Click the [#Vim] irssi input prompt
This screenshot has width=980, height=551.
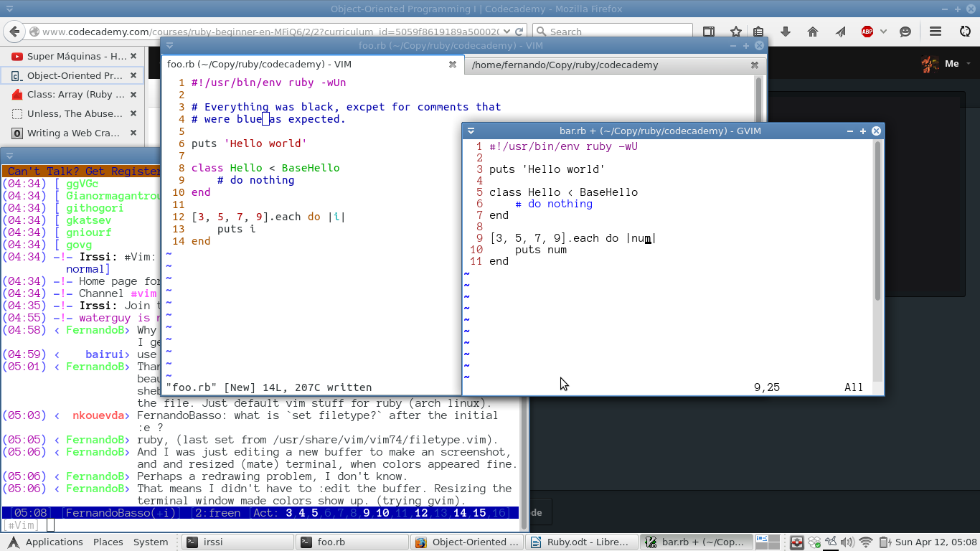tap(20, 525)
